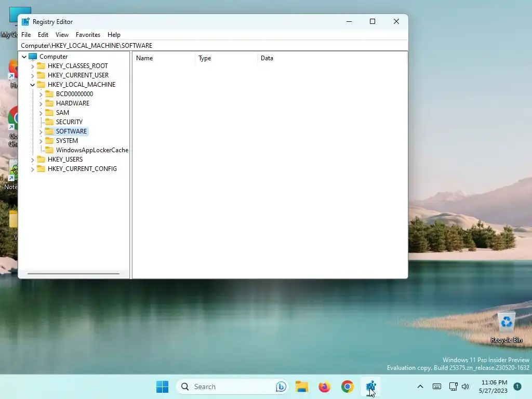This screenshot has width=532, height=399.
Task: Open the touch keyboard tray icon
Action: tap(437, 387)
